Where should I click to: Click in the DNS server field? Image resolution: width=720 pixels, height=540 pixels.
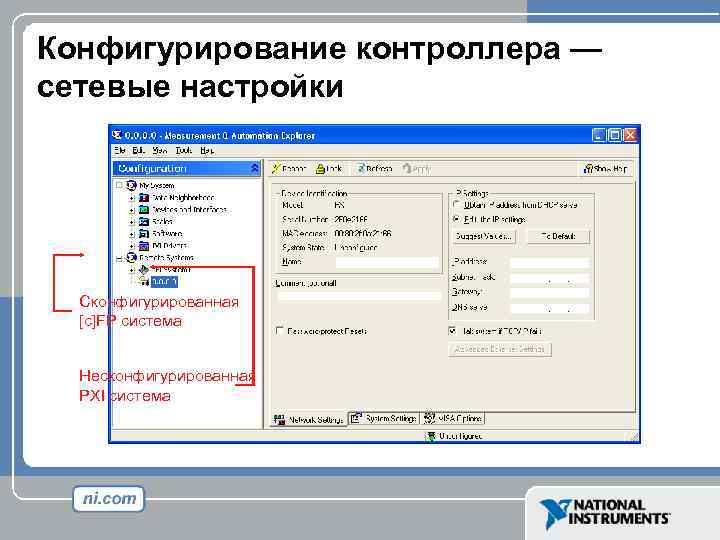550,308
